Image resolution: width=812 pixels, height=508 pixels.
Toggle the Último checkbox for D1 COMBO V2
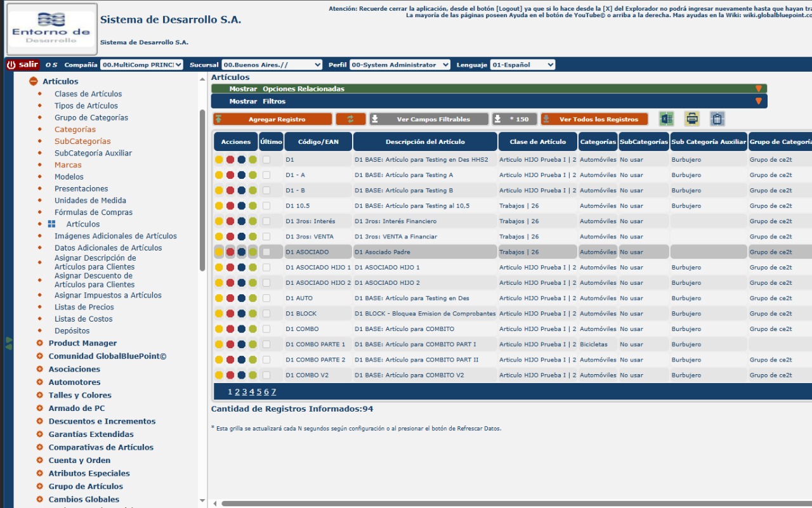pyautogui.click(x=266, y=375)
